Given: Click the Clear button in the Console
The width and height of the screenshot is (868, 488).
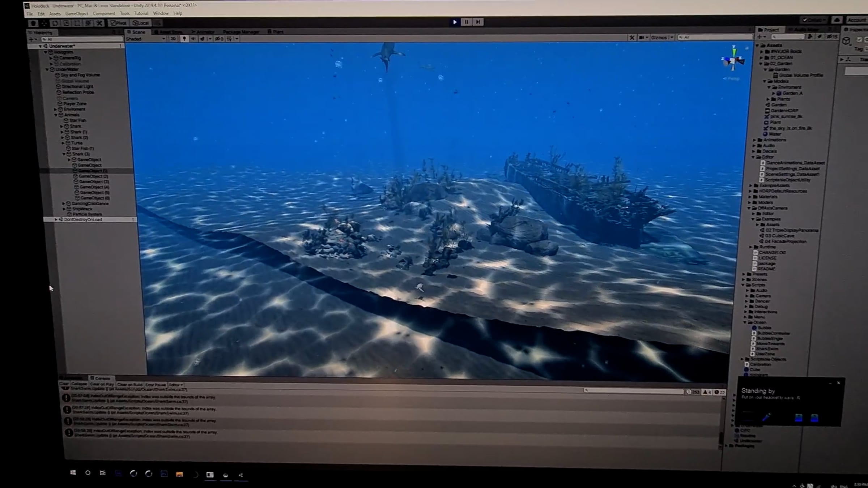Looking at the screenshot, I should (x=64, y=384).
